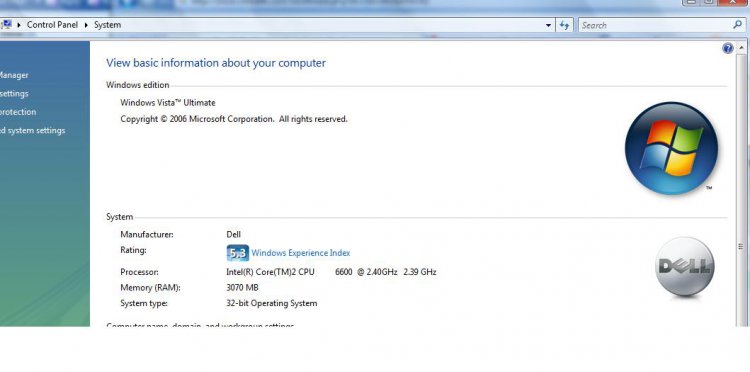Click the Refresh button beside the address bar
The image size is (750, 372).
click(x=565, y=25)
